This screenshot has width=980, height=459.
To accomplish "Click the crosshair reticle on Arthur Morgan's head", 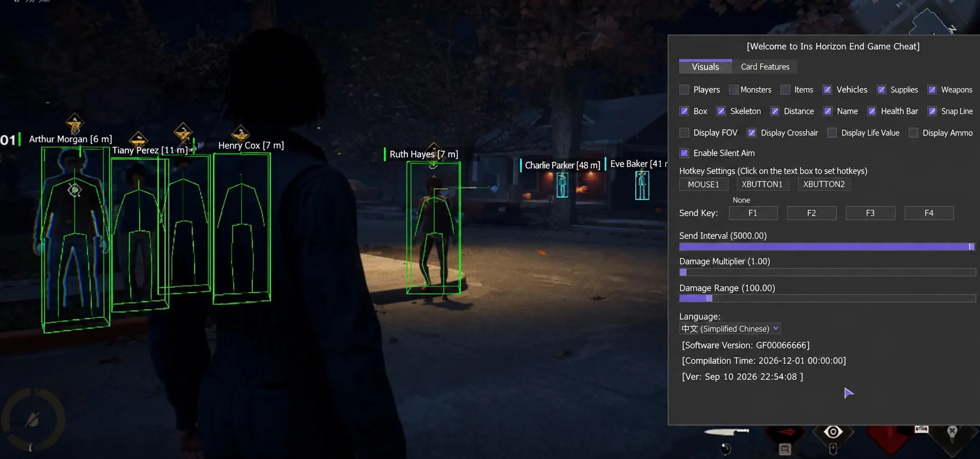I will tap(74, 189).
